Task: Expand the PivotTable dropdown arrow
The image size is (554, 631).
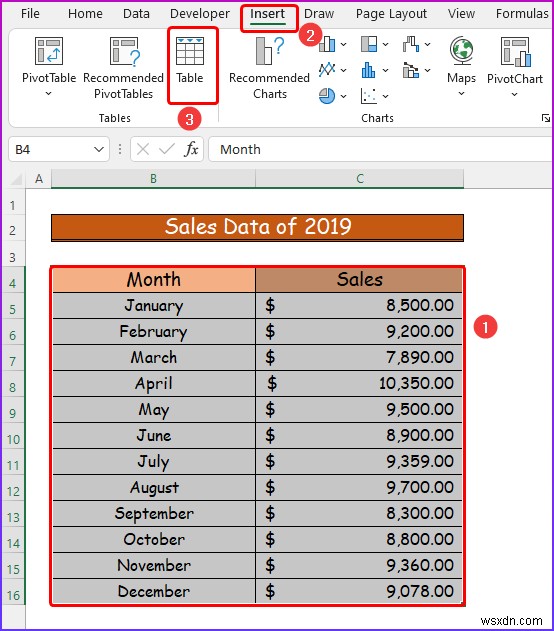Action: pyautogui.click(x=48, y=94)
